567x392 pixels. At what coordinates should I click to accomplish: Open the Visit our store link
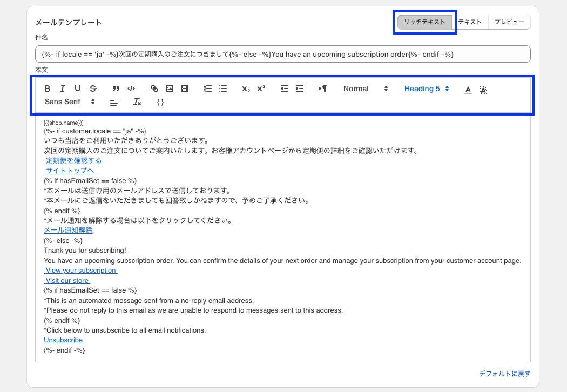(67, 281)
